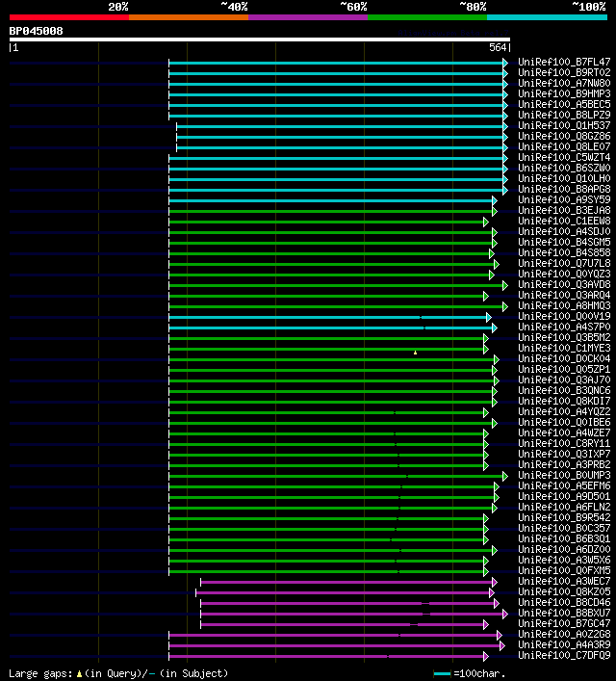Click the arrowhead ending the UniRef100_Q00V19 alignment
This screenshot has height=681, width=616.
489,318
